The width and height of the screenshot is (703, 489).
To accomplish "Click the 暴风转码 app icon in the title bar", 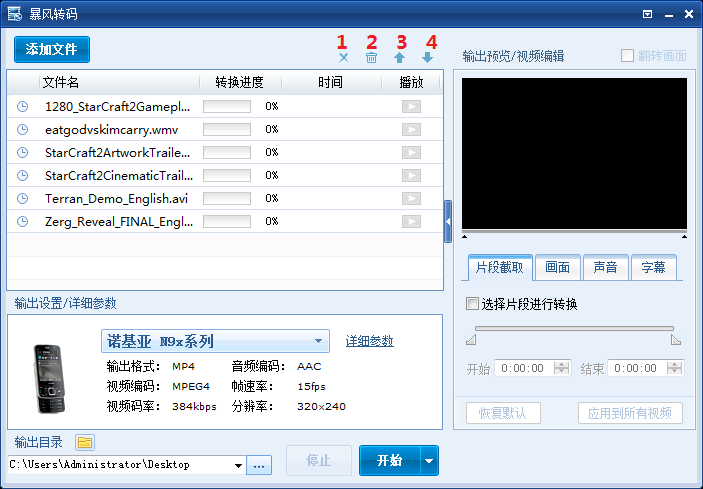I will (14, 14).
